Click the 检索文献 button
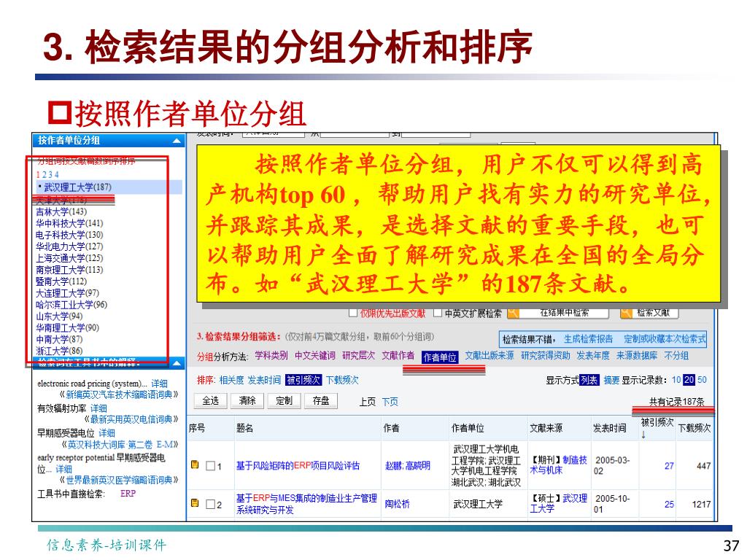The width and height of the screenshot is (747, 560). pyautogui.click(x=653, y=313)
